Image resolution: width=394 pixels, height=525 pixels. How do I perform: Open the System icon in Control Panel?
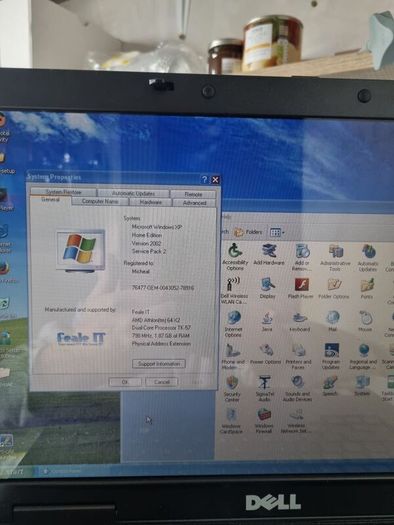point(363,386)
